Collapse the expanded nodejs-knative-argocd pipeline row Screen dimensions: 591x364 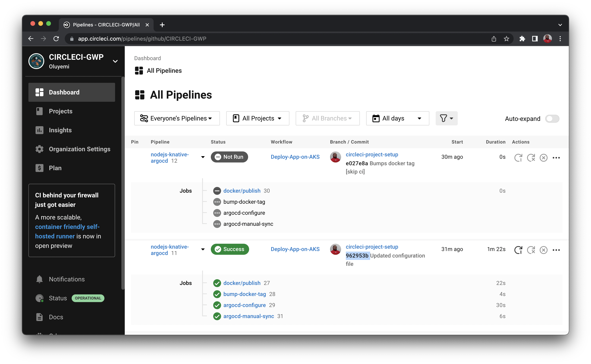coord(203,157)
